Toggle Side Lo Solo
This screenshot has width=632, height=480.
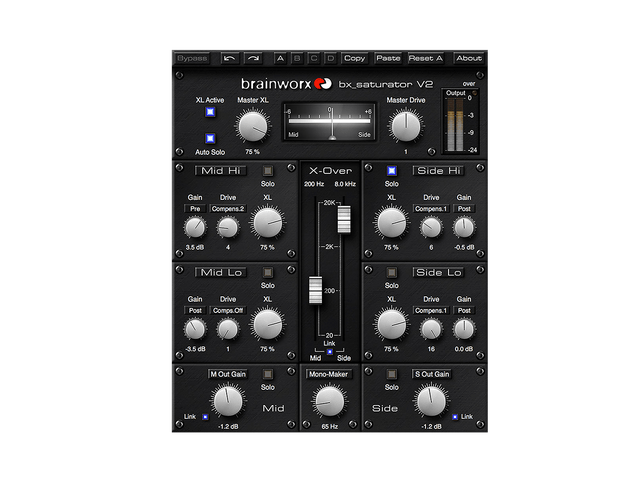(391, 273)
